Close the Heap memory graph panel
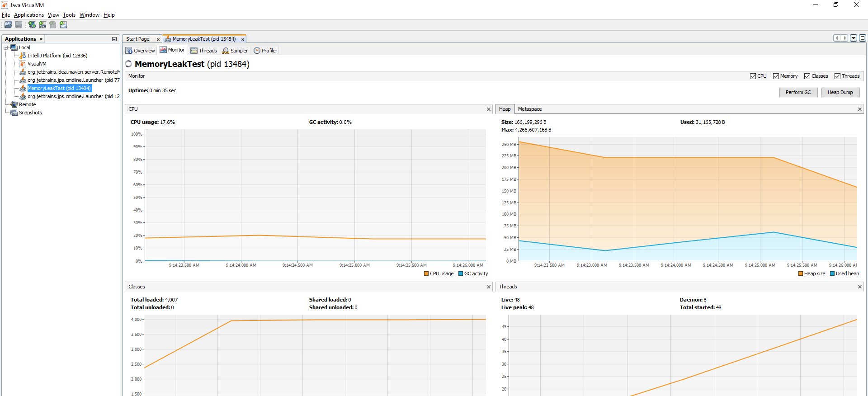 (860, 109)
